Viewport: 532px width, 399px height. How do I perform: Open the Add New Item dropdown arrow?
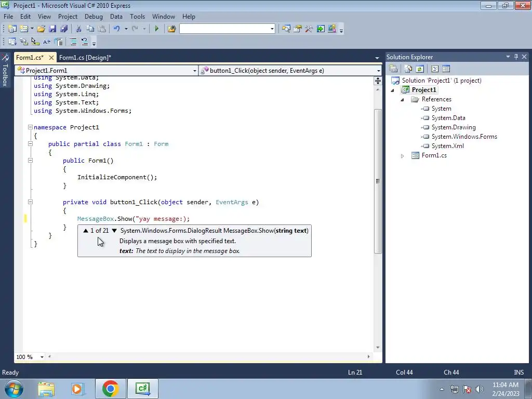click(x=32, y=29)
